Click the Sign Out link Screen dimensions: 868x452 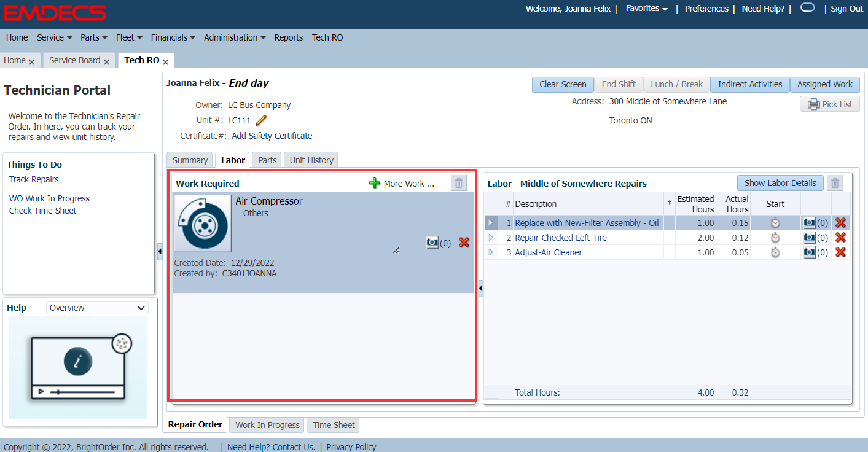pyautogui.click(x=847, y=9)
